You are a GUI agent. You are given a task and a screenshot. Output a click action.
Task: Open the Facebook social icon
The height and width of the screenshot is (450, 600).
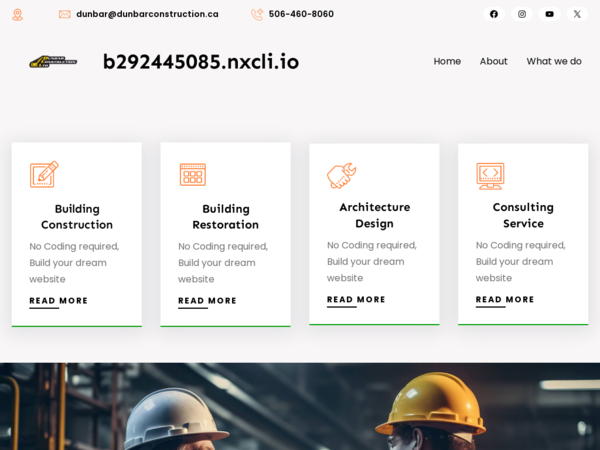tap(494, 14)
